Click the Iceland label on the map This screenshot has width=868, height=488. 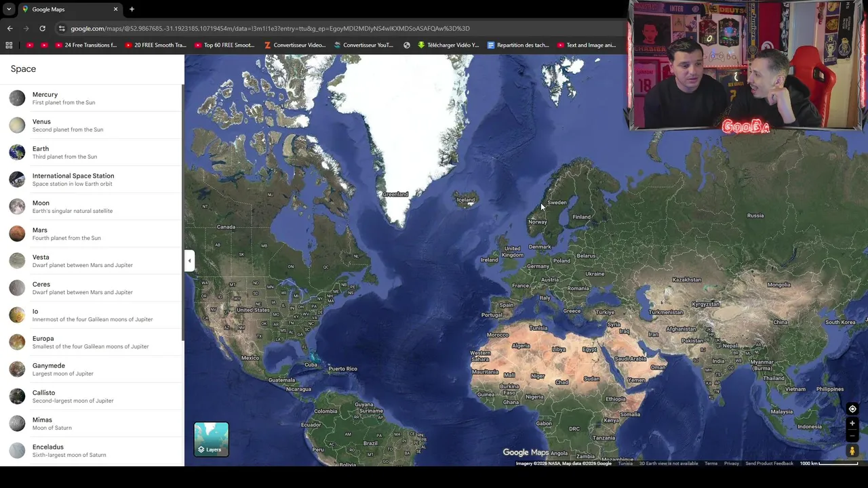466,200
